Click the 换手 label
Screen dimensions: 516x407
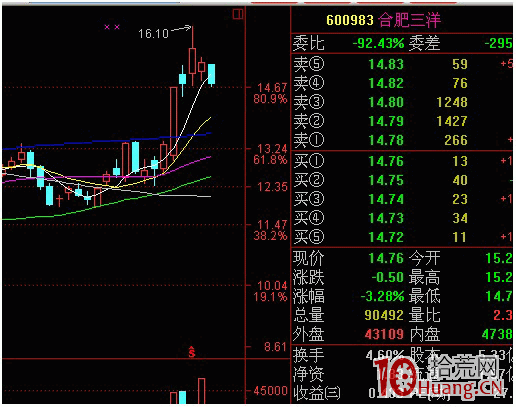tap(309, 355)
